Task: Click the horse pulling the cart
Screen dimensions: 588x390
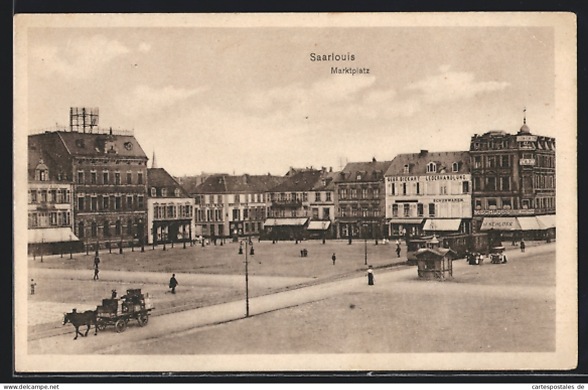Action: 80,324
